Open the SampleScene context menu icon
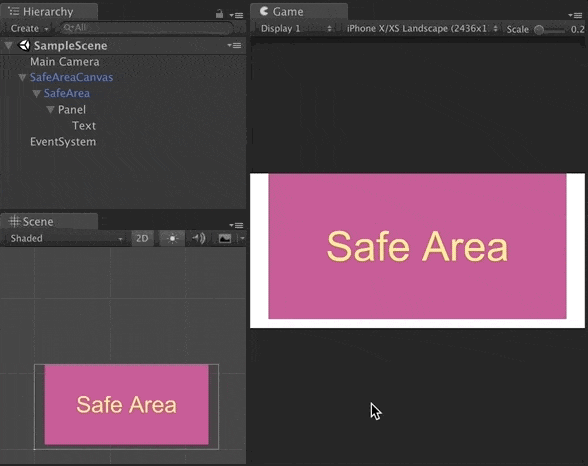The width and height of the screenshot is (588, 466). (x=234, y=45)
